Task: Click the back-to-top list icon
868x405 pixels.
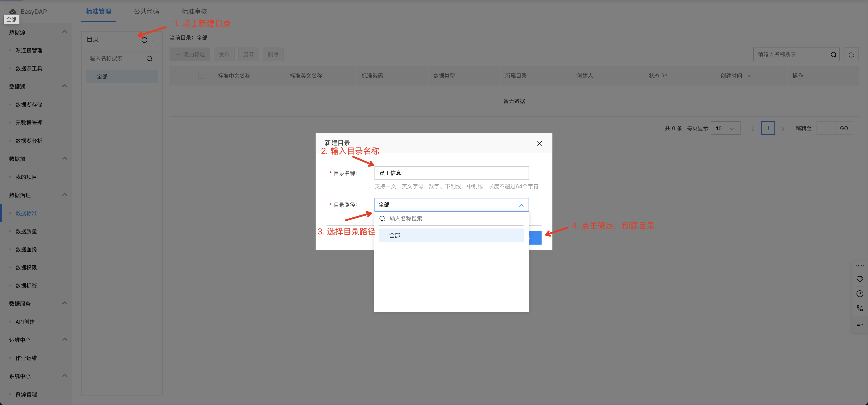Action: [x=860, y=325]
